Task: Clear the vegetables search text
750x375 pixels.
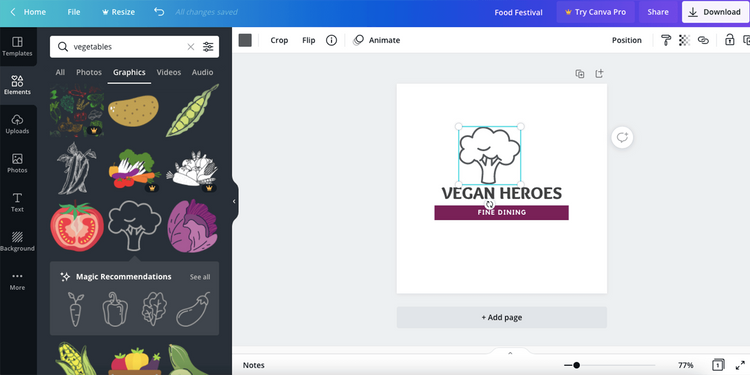Action: click(x=190, y=47)
